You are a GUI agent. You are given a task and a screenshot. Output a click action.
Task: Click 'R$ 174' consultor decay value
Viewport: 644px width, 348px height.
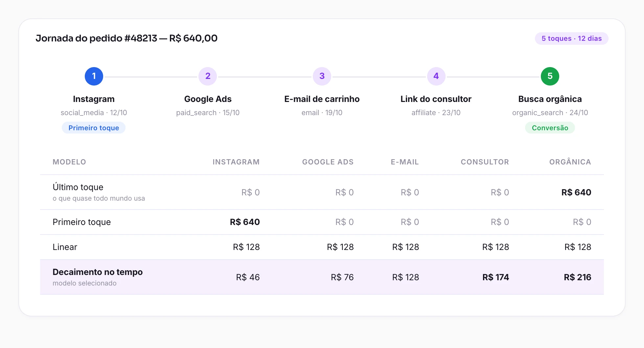495,277
